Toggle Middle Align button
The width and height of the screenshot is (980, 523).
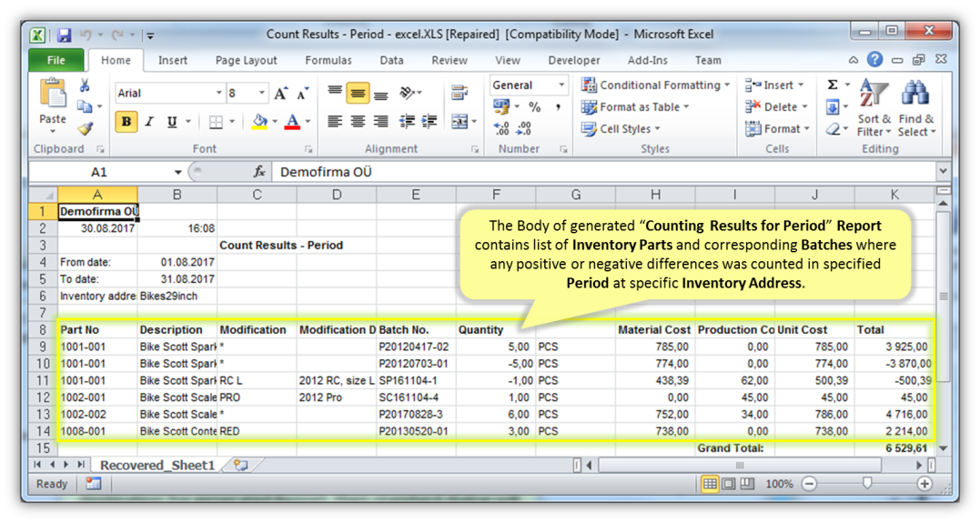click(358, 94)
